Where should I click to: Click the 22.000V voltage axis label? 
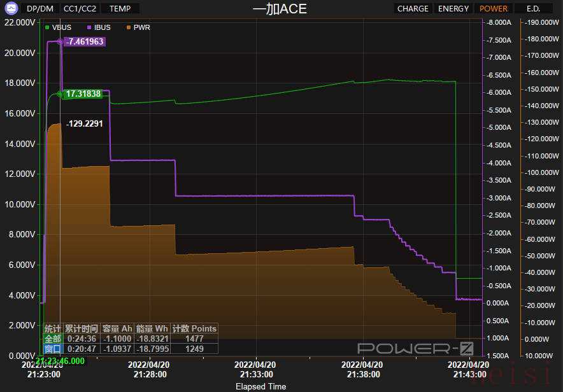[19, 22]
